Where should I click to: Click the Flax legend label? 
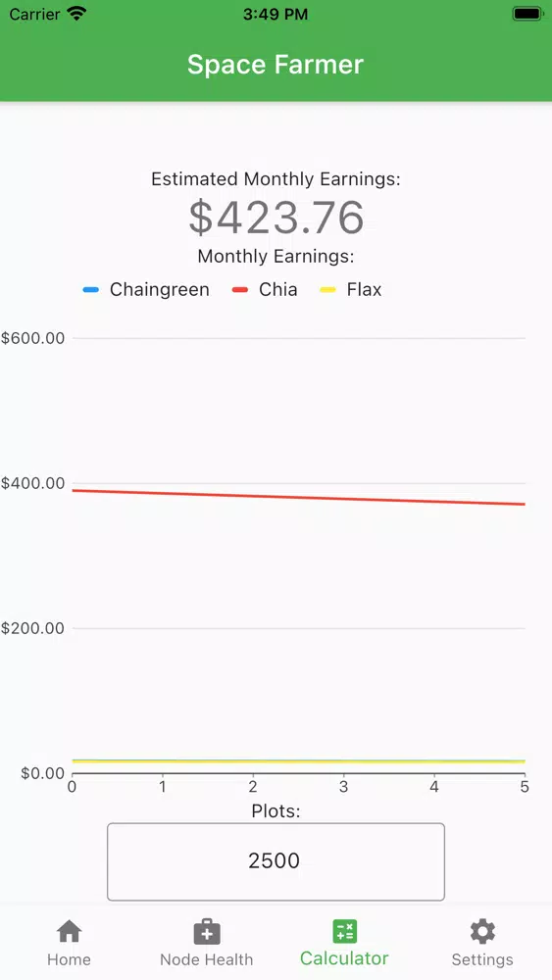point(364,290)
